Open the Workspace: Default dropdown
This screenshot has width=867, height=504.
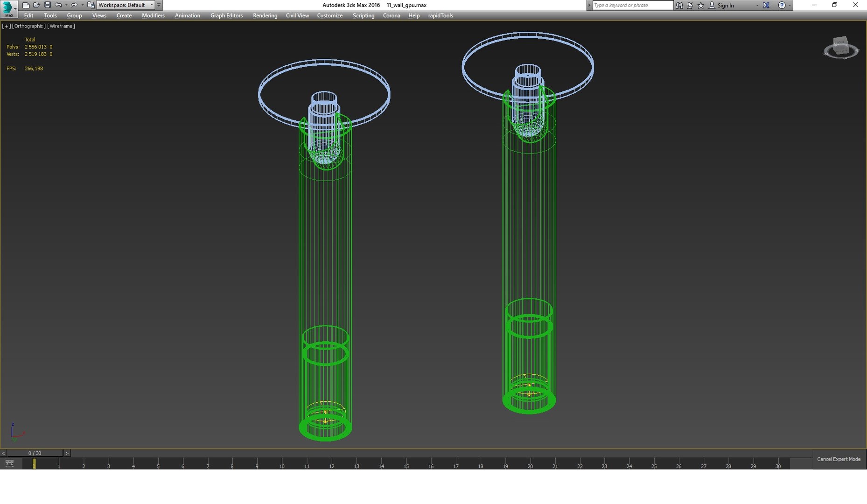click(x=126, y=5)
